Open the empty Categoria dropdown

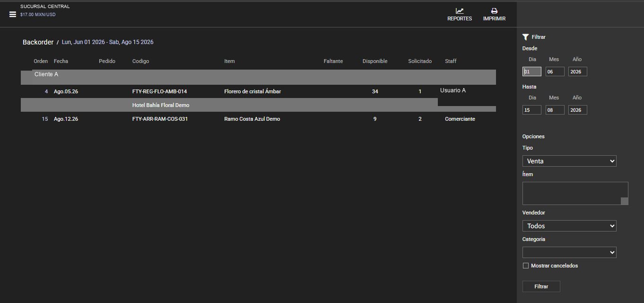pos(569,252)
